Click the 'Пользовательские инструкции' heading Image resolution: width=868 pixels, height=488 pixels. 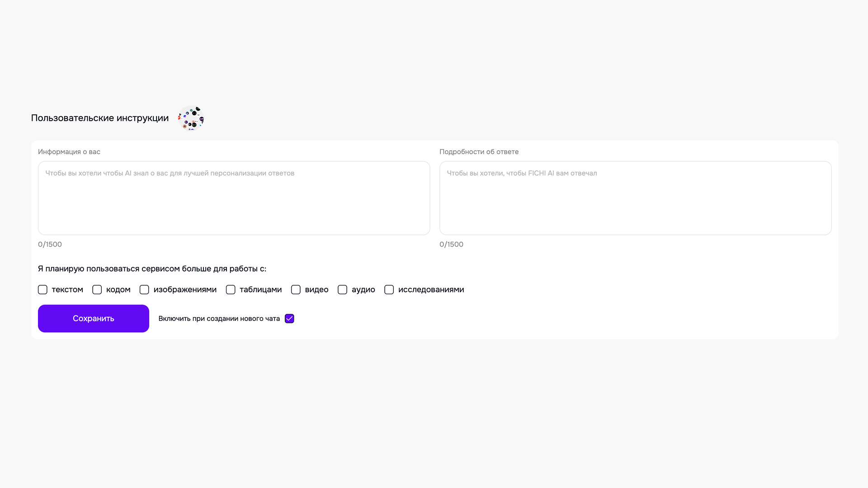[x=100, y=118]
